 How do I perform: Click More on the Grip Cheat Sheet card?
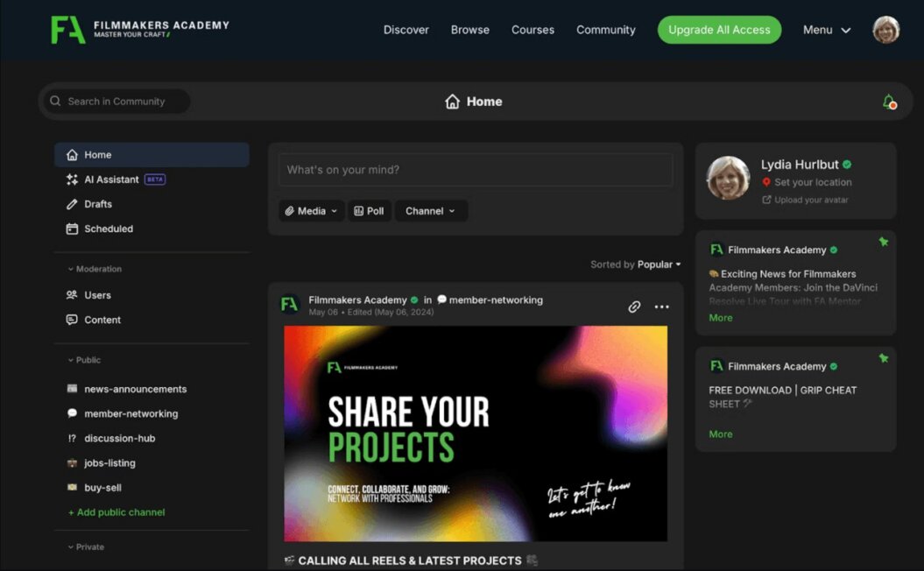(721, 434)
